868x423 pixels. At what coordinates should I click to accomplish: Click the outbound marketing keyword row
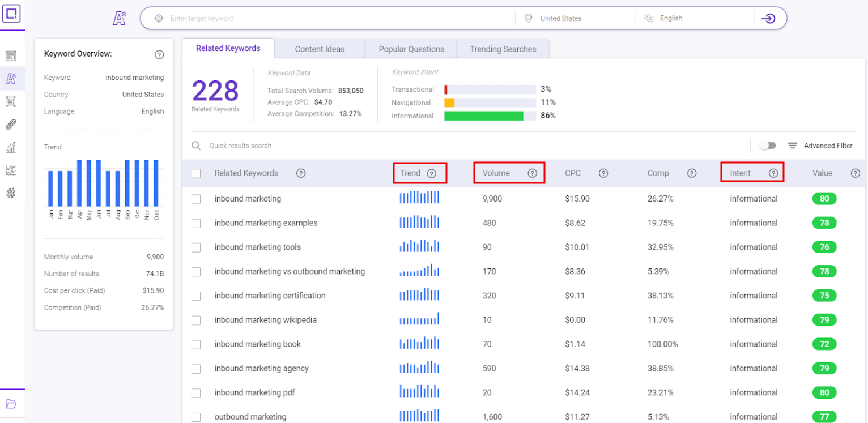pyautogui.click(x=524, y=417)
